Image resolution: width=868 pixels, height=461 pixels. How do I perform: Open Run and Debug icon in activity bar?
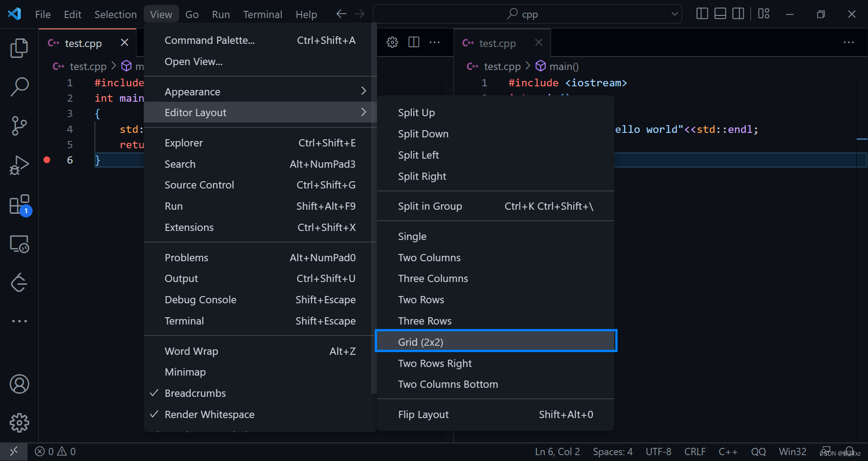click(x=19, y=165)
